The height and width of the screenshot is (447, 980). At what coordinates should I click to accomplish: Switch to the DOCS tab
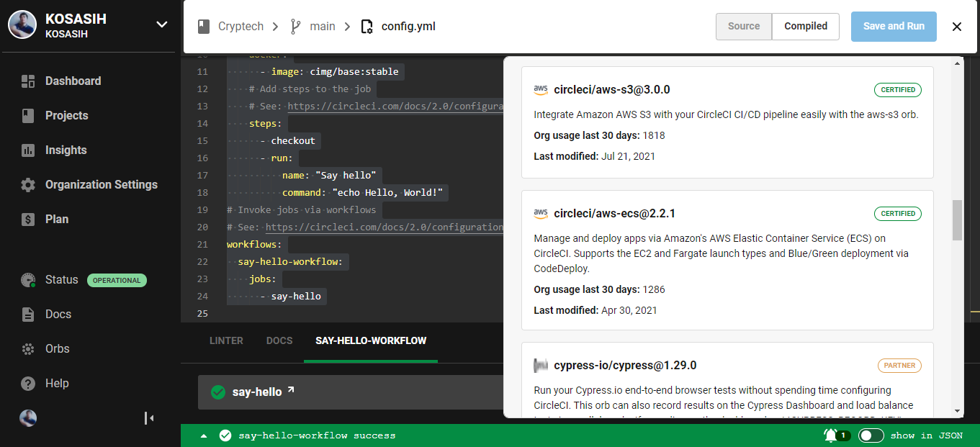(279, 340)
